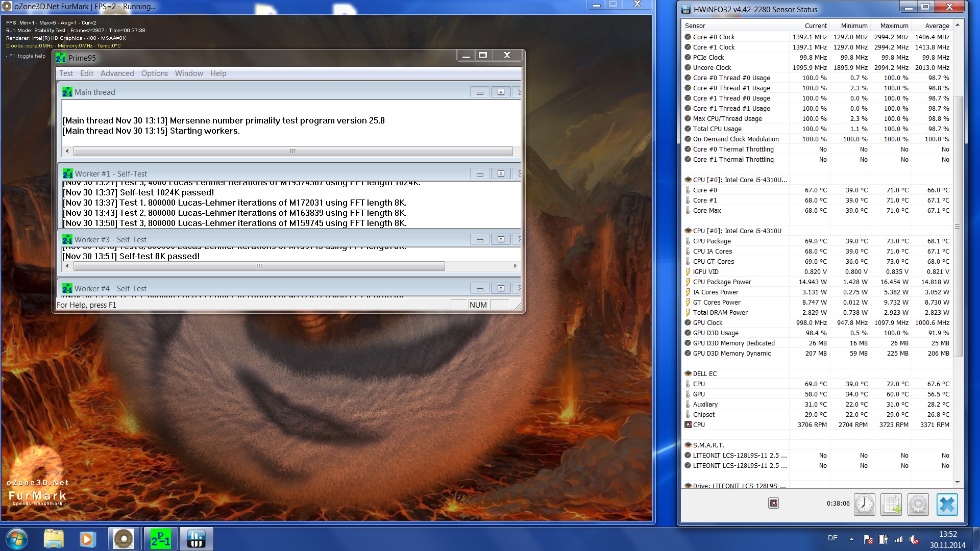
Task: Select the GT Cores Power row
Action: point(817,302)
